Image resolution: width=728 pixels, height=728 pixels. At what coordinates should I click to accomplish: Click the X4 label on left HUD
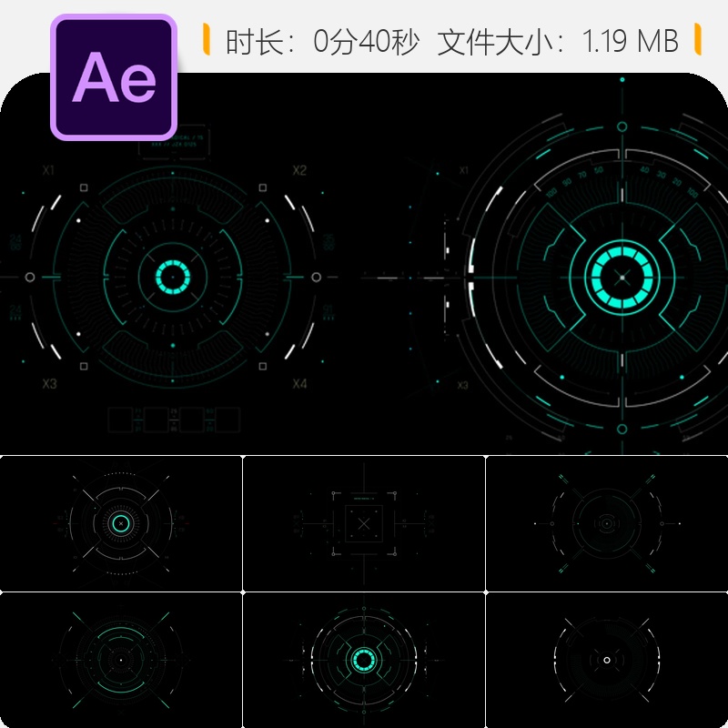click(299, 384)
